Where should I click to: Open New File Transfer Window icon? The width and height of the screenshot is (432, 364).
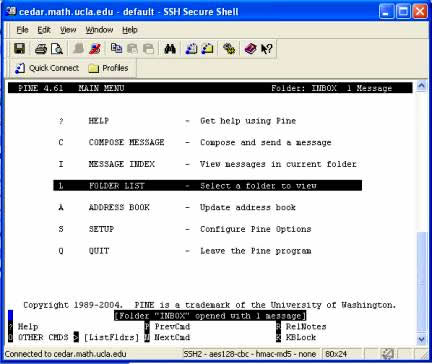click(x=207, y=49)
